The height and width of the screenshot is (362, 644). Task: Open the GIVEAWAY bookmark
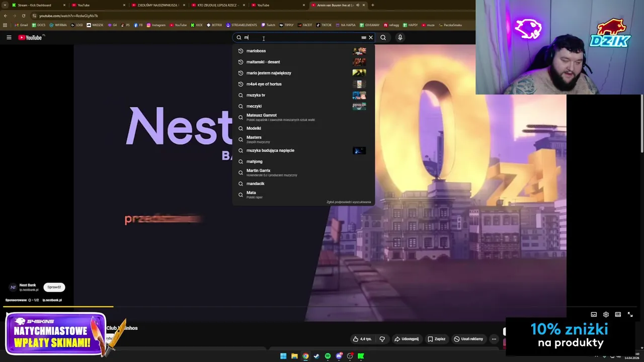coord(370,25)
